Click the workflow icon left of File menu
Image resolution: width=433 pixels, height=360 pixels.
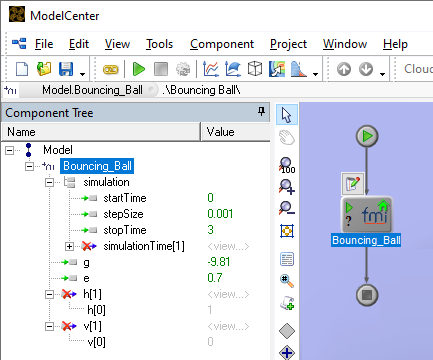[x=19, y=44]
